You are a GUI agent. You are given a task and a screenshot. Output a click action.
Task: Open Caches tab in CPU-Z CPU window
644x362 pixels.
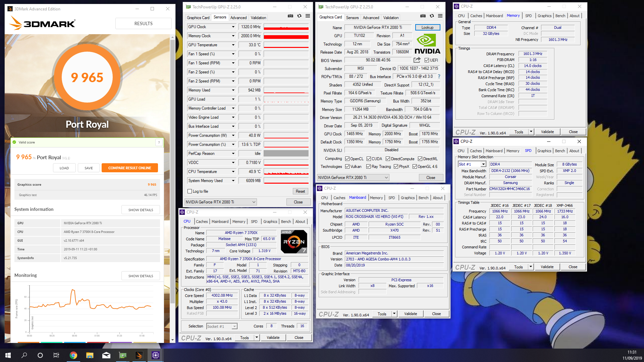click(x=202, y=222)
